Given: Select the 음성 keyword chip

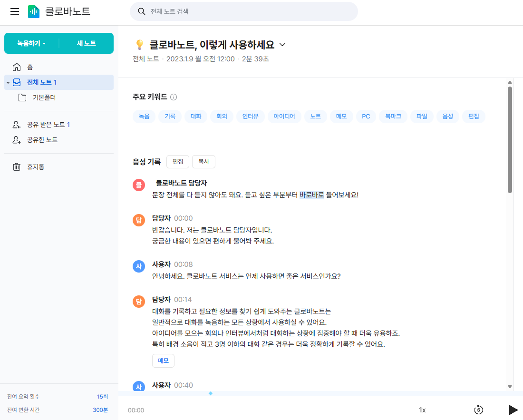Looking at the screenshot, I should click(x=448, y=117).
